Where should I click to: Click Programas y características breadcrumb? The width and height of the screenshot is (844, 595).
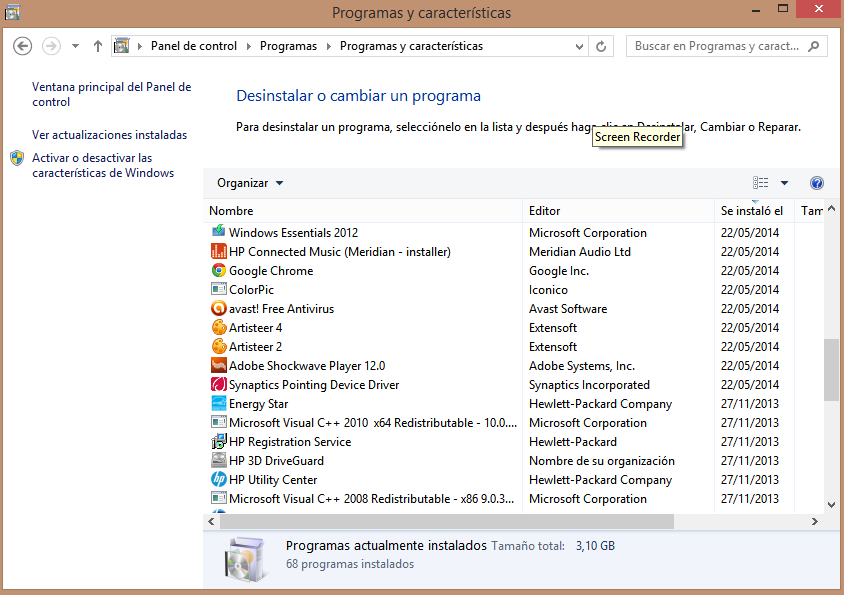pos(411,46)
